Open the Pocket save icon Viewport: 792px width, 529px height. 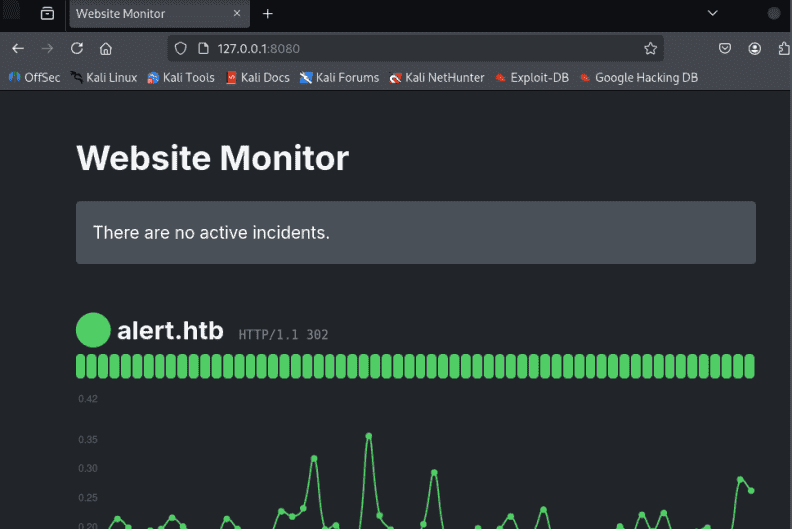pos(725,49)
